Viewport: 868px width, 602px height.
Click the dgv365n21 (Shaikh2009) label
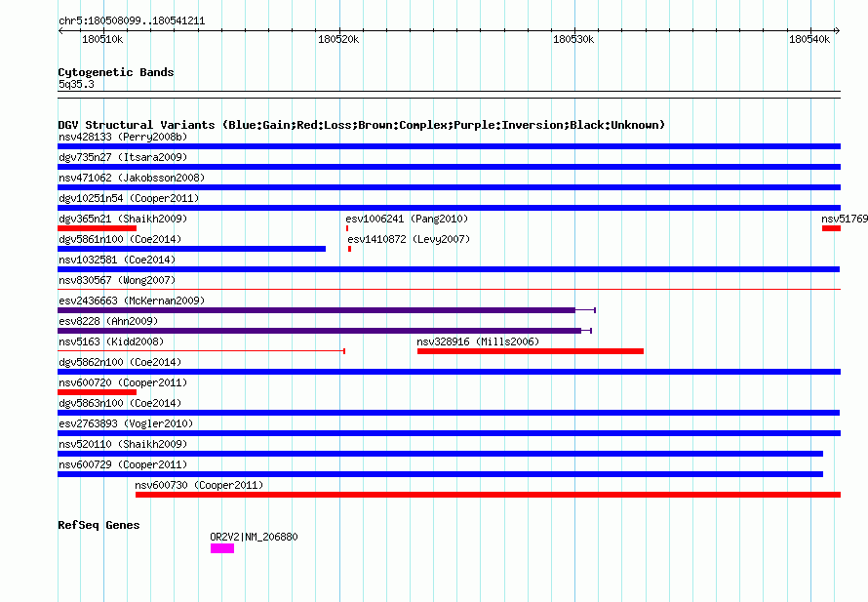pos(123,219)
